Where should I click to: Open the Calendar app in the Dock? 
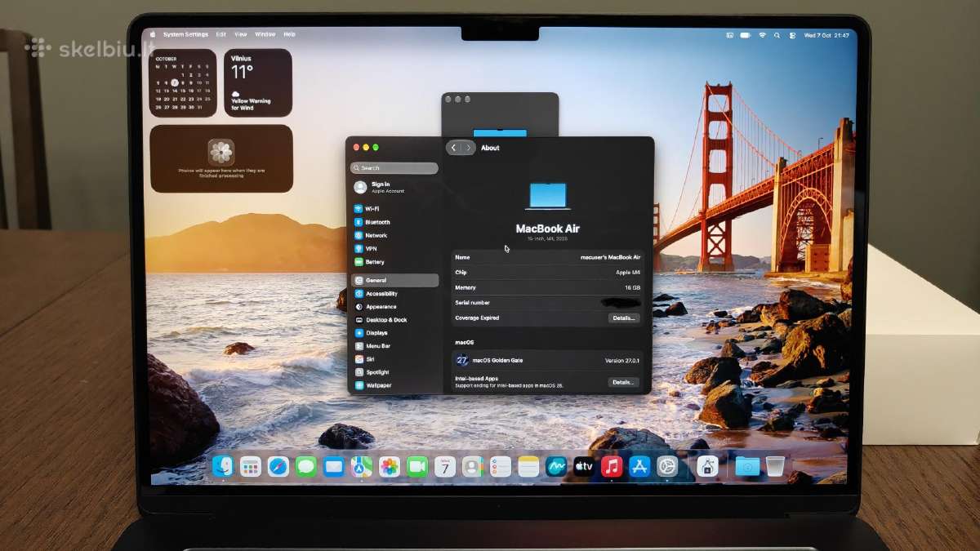pos(445,467)
